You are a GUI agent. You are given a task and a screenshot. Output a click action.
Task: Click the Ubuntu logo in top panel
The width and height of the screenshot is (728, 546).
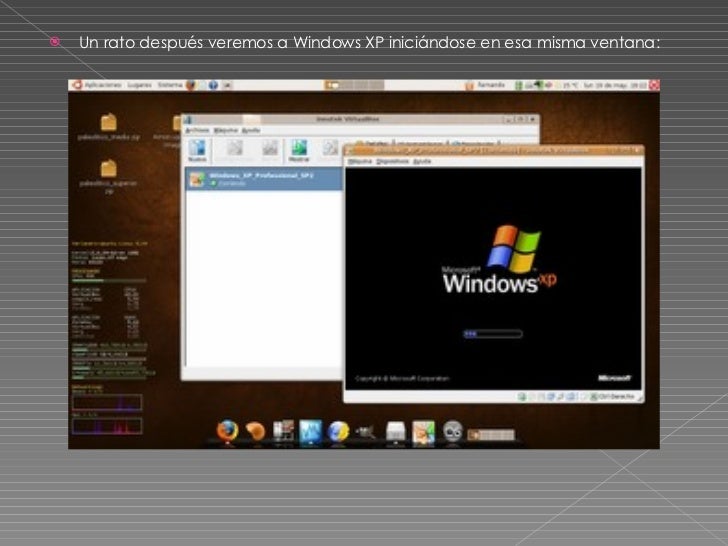[77, 85]
